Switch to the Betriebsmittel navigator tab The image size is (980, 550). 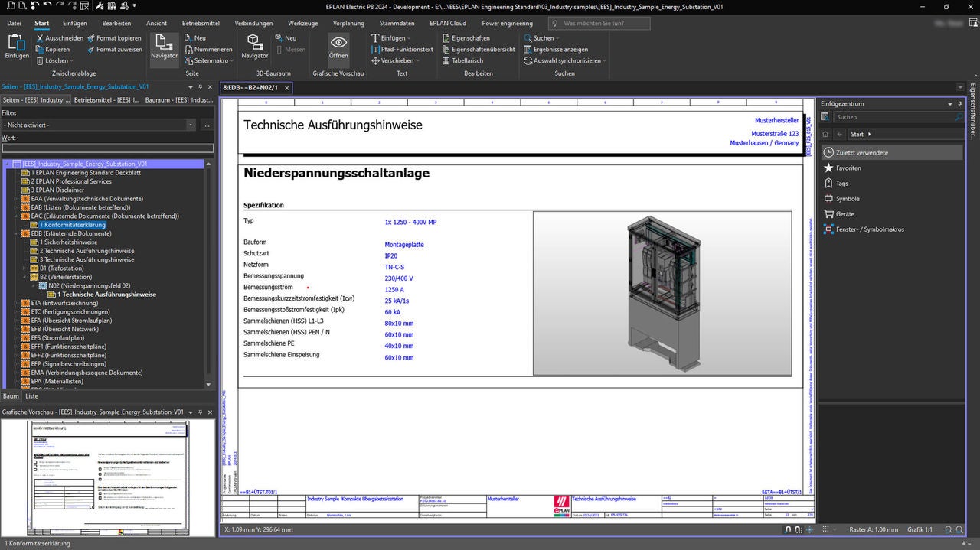(106, 100)
